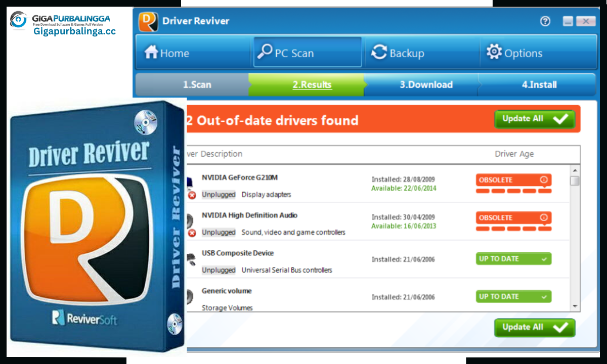Click the Giga Purbalingga logo icon
607x364 pixels.
tap(19, 20)
